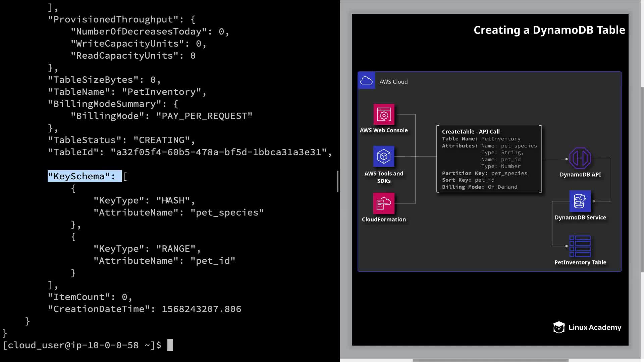Click the horizontal scrollbar below the slide

click(x=490, y=360)
